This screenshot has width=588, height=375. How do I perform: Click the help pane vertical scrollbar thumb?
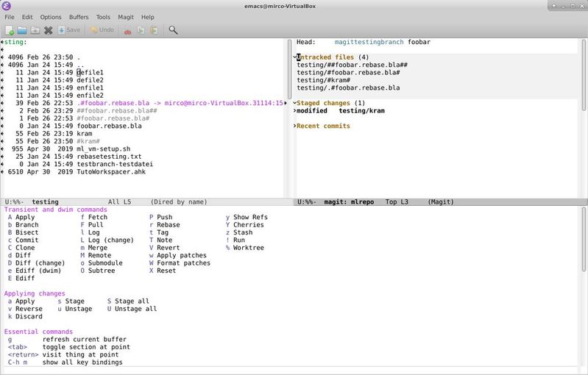pyautogui.click(x=584, y=240)
